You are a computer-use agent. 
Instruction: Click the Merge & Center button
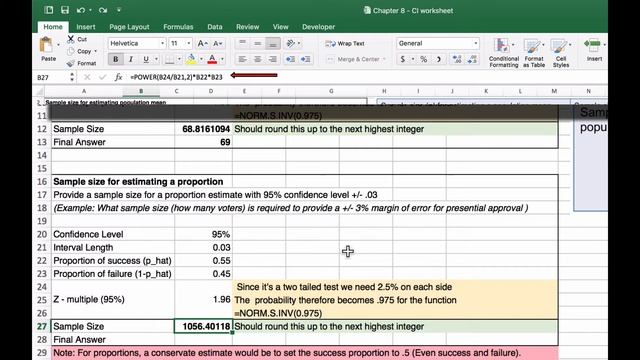pyautogui.click(x=356, y=59)
